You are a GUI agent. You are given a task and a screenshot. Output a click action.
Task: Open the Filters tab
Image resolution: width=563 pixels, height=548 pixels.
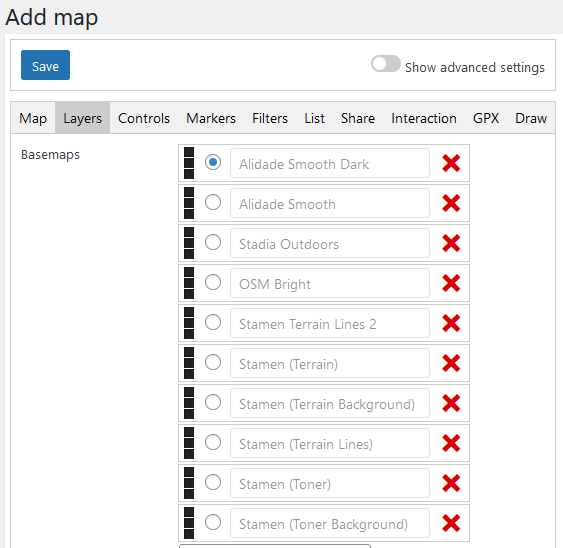pyautogui.click(x=270, y=118)
